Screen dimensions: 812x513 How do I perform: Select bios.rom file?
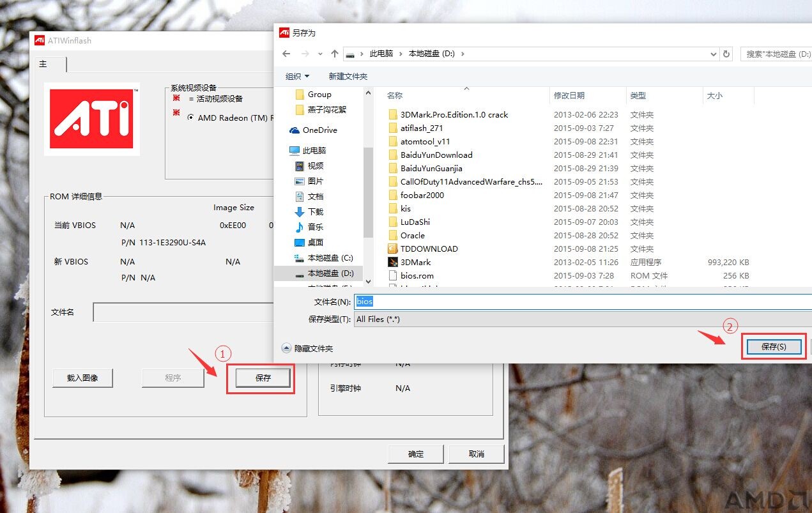pos(410,275)
